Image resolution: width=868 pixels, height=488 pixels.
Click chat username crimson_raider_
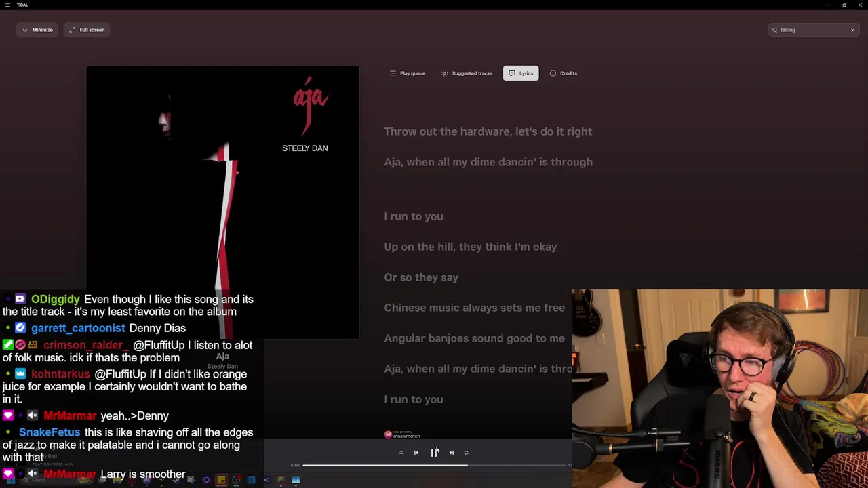(86, 345)
